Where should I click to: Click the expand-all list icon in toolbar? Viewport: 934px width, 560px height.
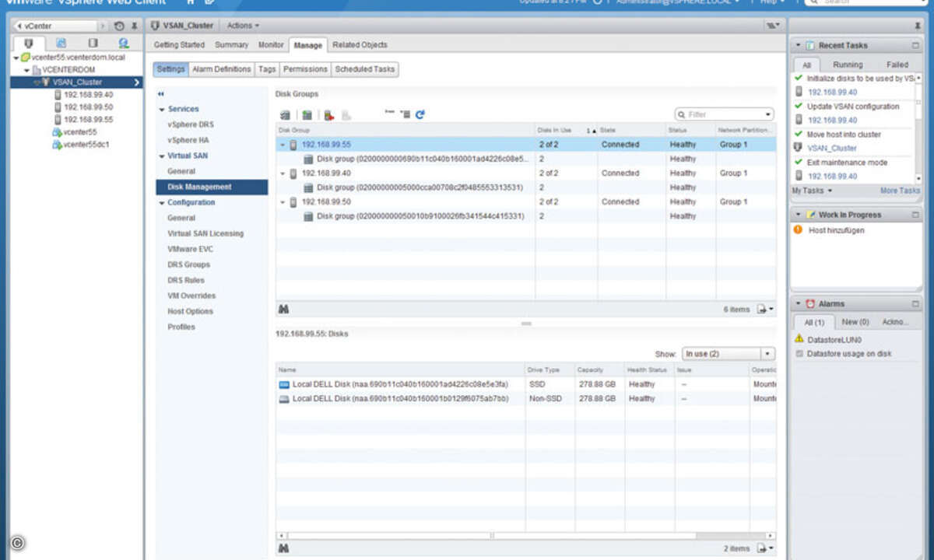405,114
